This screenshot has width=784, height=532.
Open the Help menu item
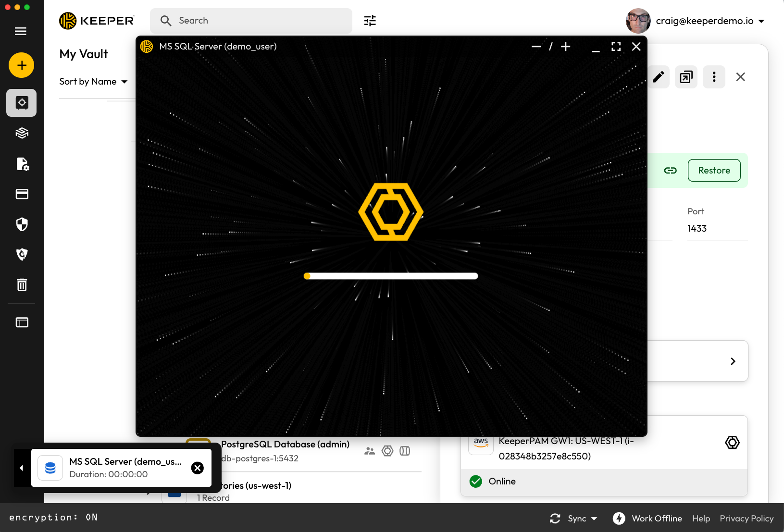[x=701, y=519]
